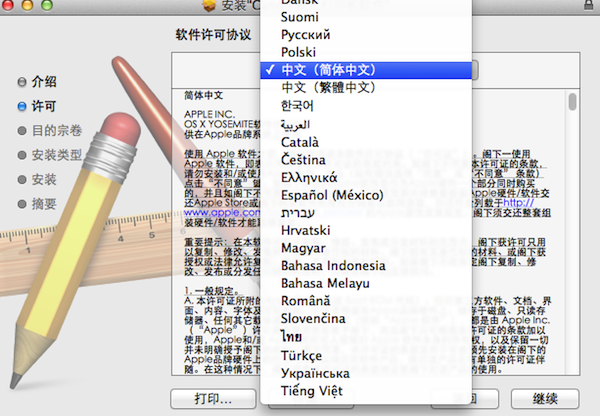Select the 许可 step in sidebar
This screenshot has width=600, height=416.
coord(44,106)
